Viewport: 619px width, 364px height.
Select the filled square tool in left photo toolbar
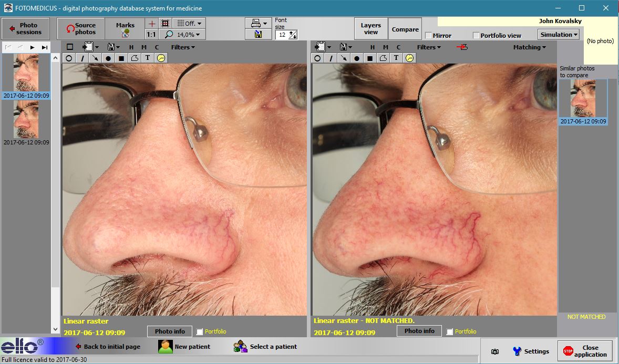click(121, 58)
